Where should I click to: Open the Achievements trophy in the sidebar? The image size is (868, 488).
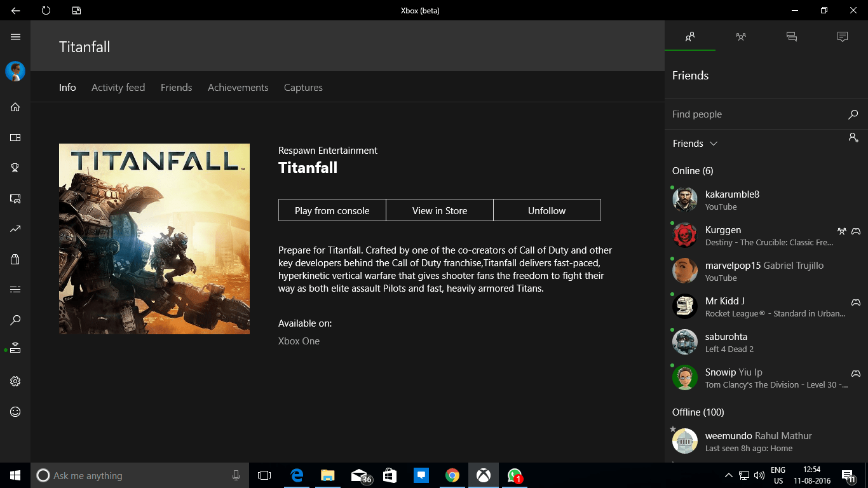click(x=15, y=168)
